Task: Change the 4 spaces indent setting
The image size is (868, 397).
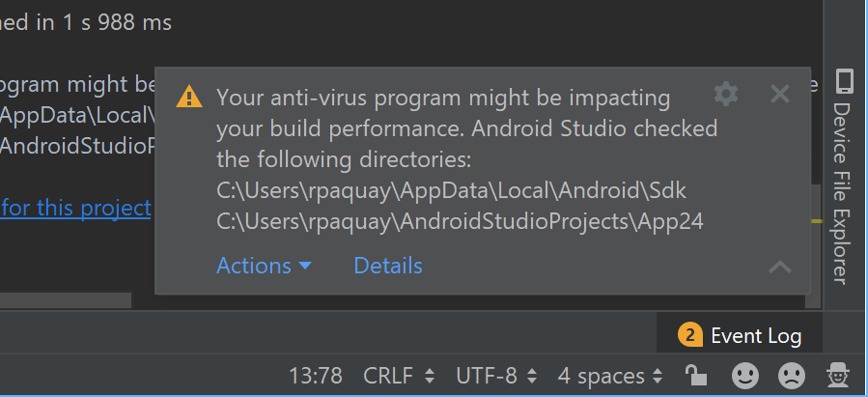Action: point(610,376)
